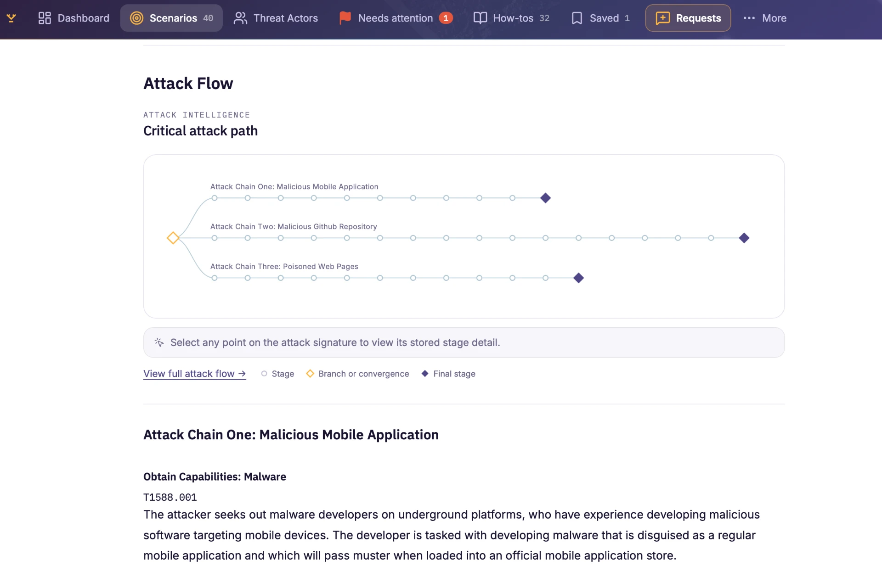Viewport: 882px width, 588px height.
Task: Click the Needs attention flag icon
Action: (x=345, y=18)
